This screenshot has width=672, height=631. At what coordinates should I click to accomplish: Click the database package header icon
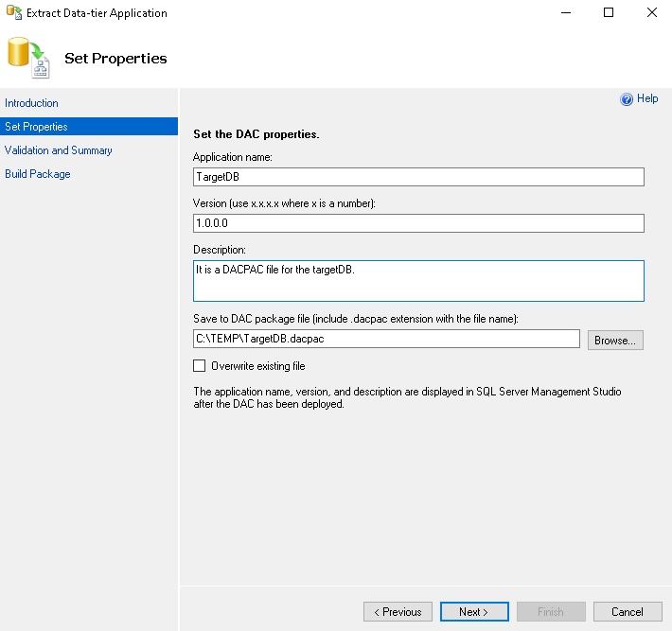27,58
